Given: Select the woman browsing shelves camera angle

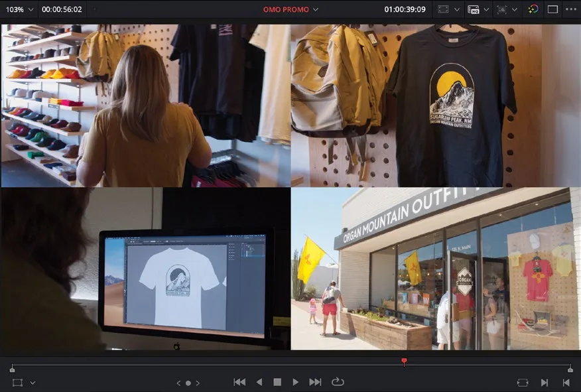Looking at the screenshot, I should click(146, 105).
